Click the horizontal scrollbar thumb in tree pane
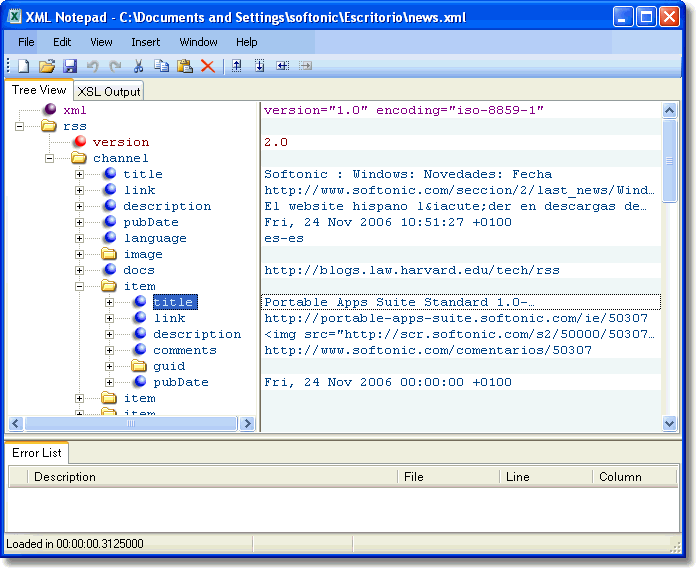The width and height of the screenshot is (698, 570). pos(131,423)
